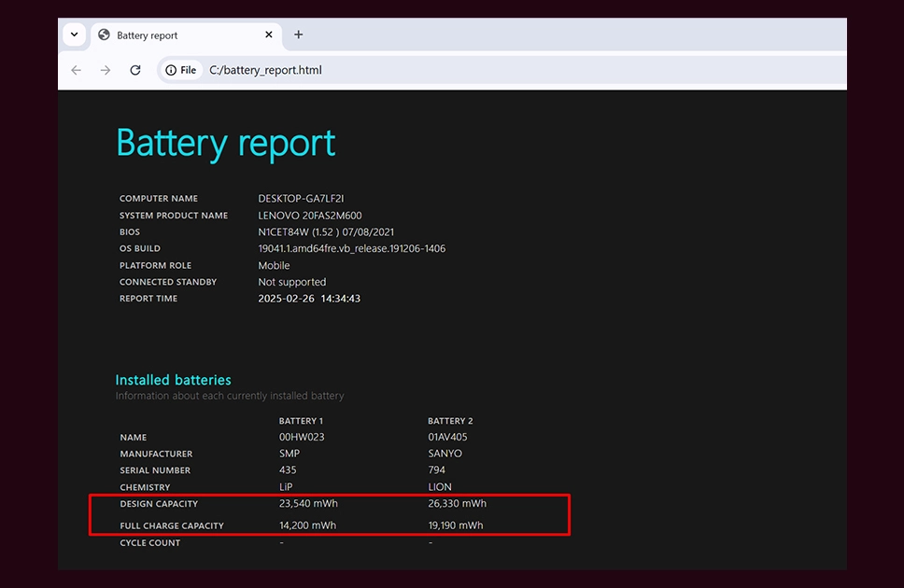
Task: Click the DESIGN CAPACITY row label
Action: (x=159, y=504)
